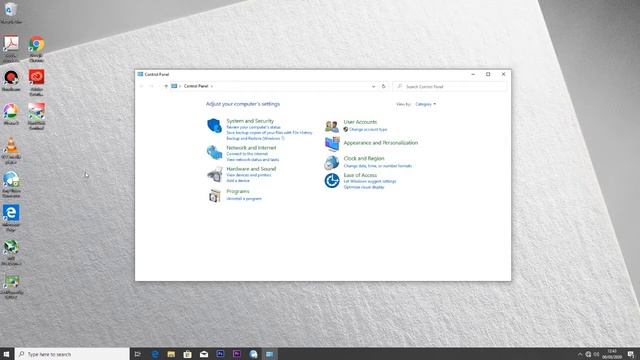Select the Google Chrome desktop icon
The height and width of the screenshot is (360, 640).
coord(36,49)
